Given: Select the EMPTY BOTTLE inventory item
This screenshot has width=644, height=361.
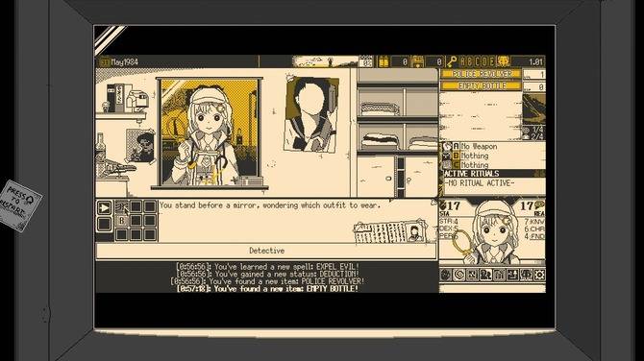Looking at the screenshot, I should point(481,86).
